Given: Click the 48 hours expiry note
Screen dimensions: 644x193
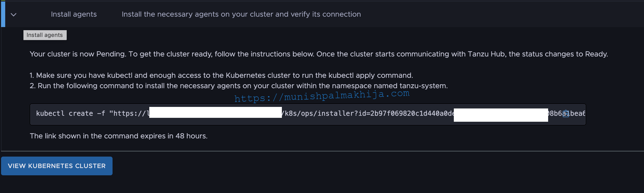Looking at the screenshot, I should (119, 136).
